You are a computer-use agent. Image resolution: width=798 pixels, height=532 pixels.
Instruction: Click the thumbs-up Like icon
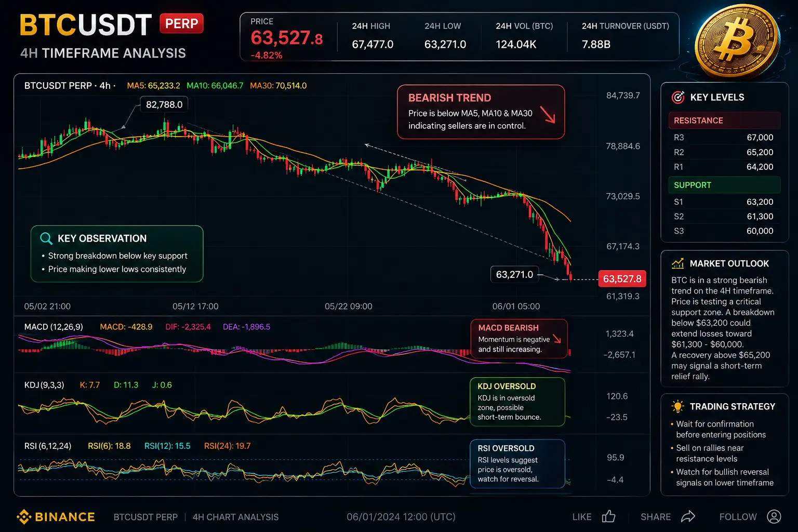[x=608, y=516]
